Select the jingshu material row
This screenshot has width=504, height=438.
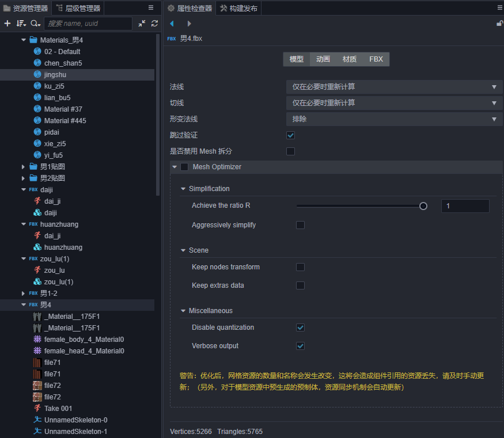[77, 74]
